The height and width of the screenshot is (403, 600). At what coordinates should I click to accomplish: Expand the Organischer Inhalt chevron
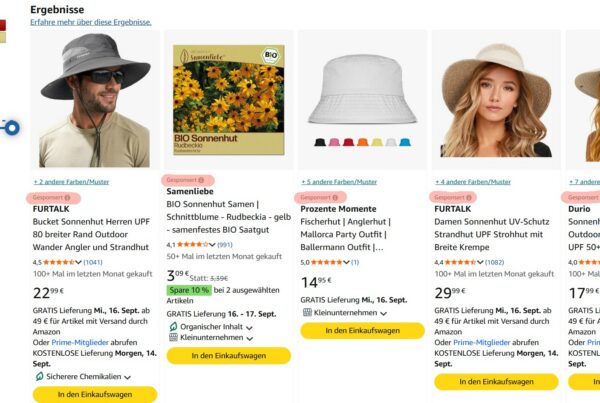(x=249, y=328)
